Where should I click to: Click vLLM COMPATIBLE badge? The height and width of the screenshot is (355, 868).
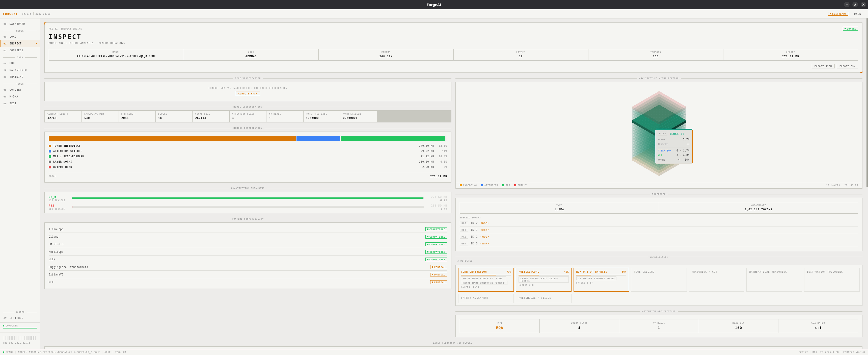[436, 260]
